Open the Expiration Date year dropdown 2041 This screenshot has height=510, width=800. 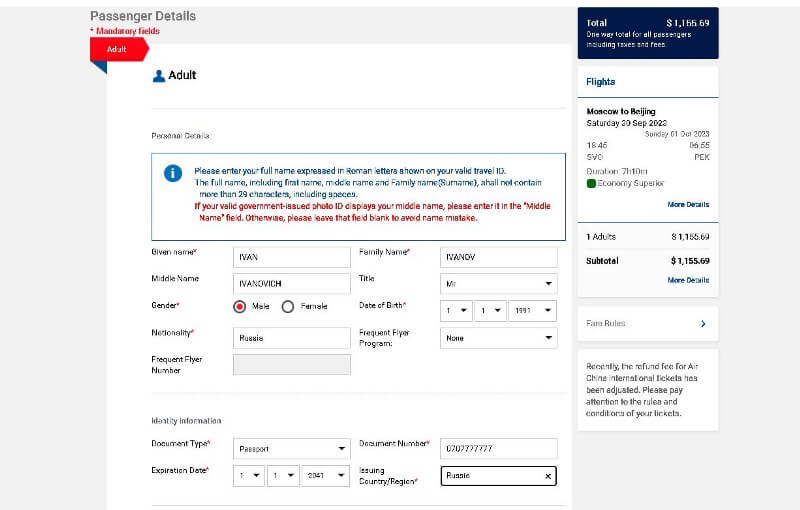coord(326,476)
